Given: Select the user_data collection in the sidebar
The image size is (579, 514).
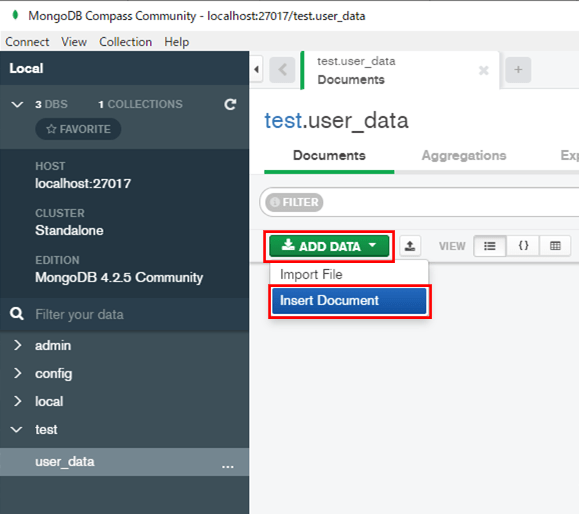Looking at the screenshot, I should point(124,462).
